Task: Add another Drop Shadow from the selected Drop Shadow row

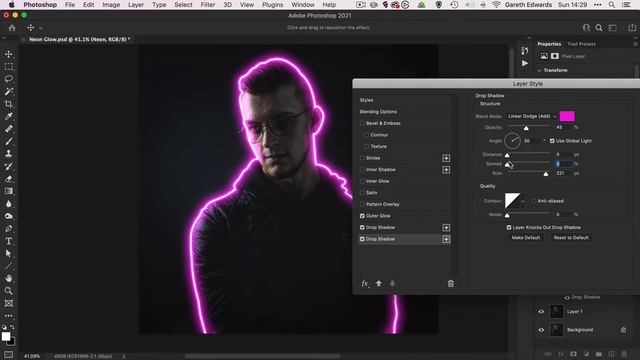Action: 446,239
